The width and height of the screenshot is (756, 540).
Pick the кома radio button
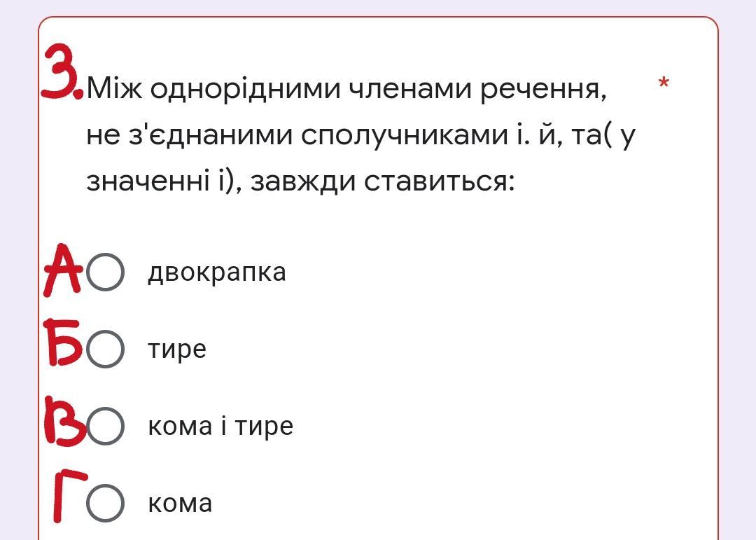pyautogui.click(x=105, y=503)
